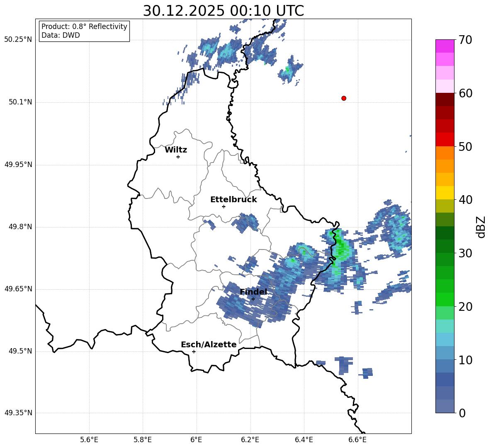Click the 6.4°E longitude label
The image size is (491, 448).
304,440
